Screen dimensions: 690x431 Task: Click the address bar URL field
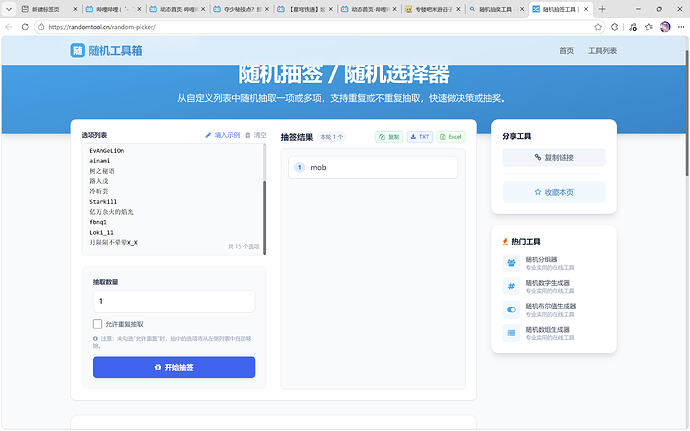(x=317, y=27)
